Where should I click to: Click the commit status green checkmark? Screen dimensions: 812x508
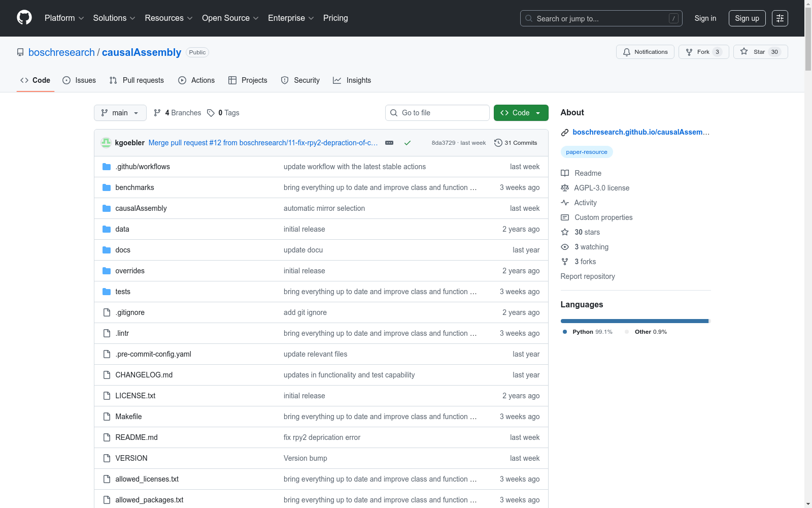(x=408, y=143)
